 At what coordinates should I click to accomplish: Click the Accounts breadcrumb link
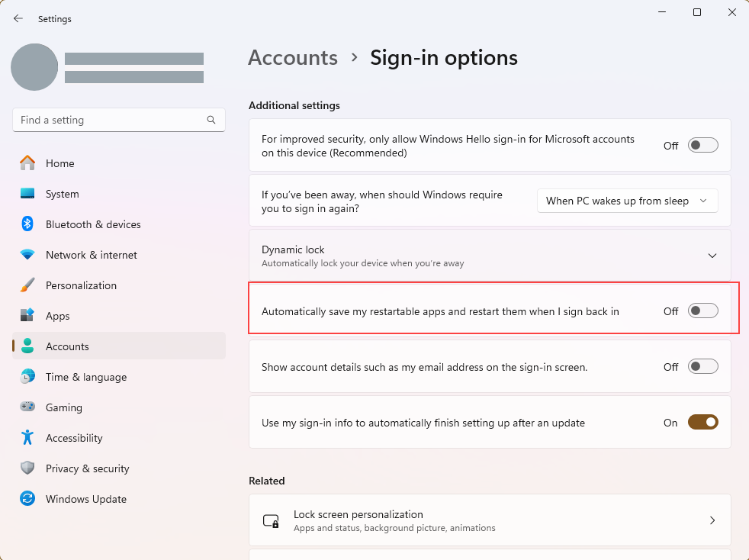tap(293, 58)
